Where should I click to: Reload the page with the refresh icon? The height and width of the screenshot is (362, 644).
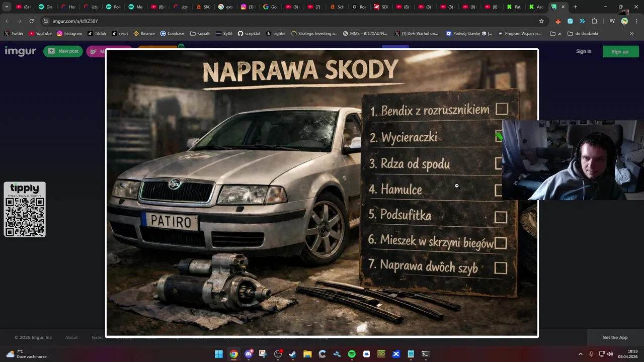pyautogui.click(x=31, y=21)
